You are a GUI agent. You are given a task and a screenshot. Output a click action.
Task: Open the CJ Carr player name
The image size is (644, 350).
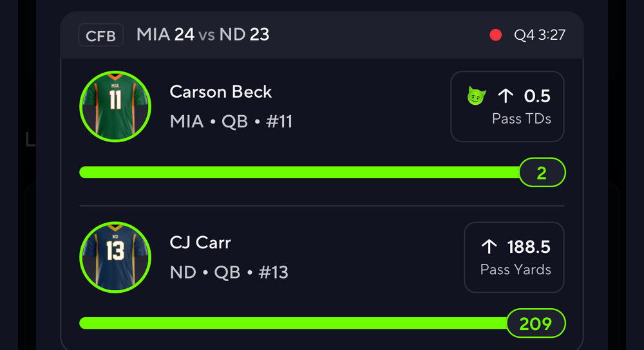pos(200,243)
